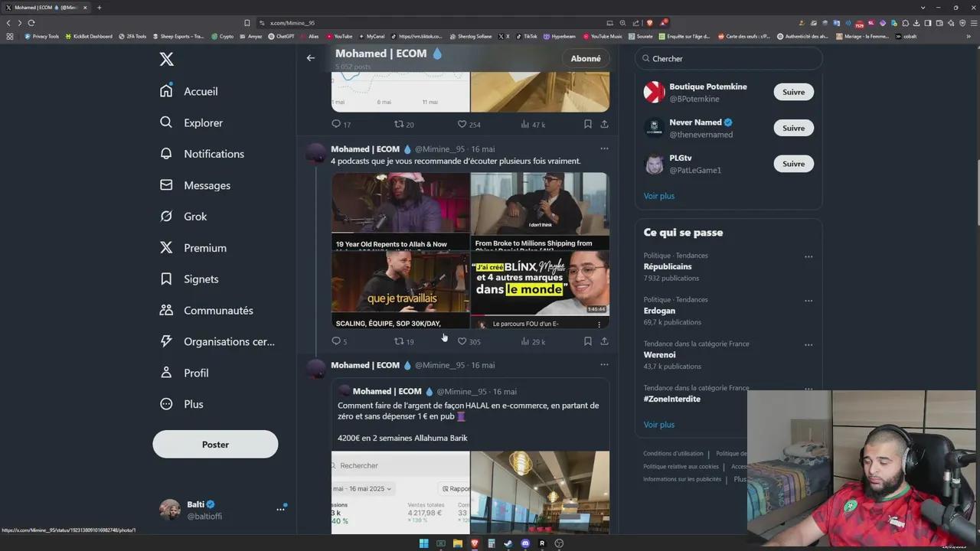Go to Accueil home
This screenshot has width=980, height=551.
coord(189,91)
